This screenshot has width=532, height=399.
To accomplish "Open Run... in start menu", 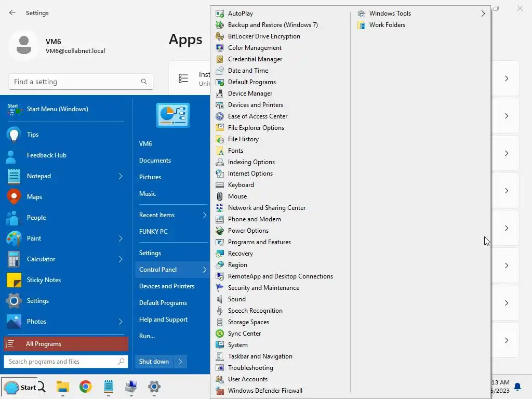I will coord(147,336).
